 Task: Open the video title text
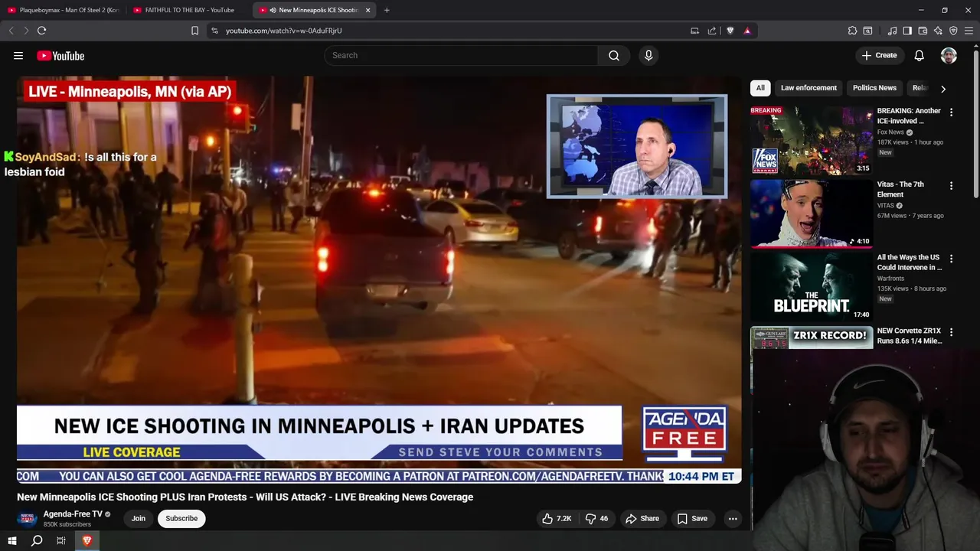245,497
